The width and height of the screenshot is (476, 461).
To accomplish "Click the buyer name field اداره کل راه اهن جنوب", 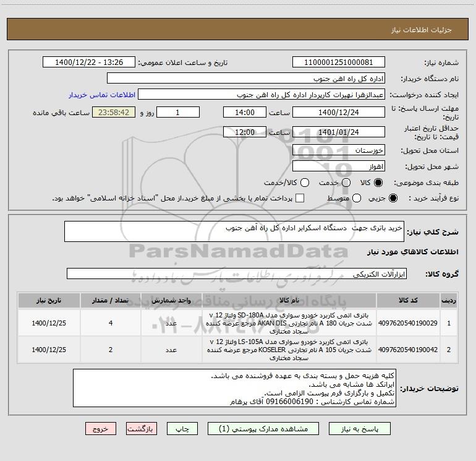I will (246, 79).
